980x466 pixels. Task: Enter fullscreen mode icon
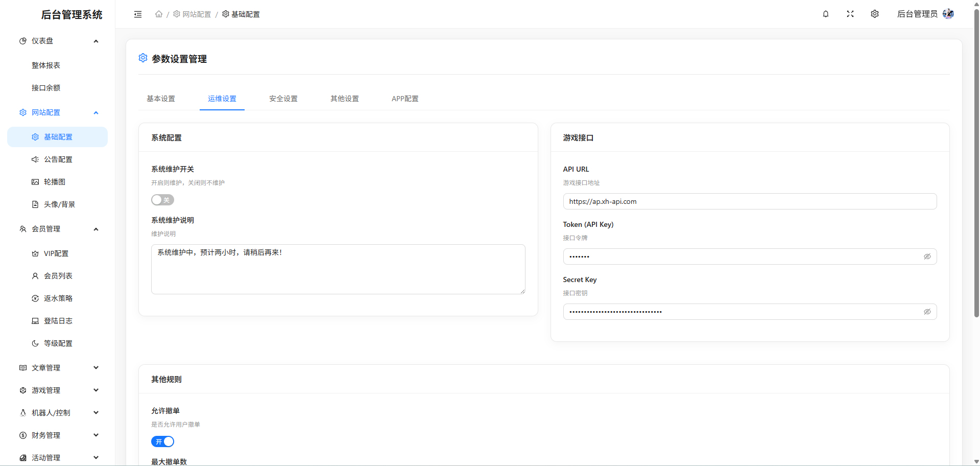(850, 14)
